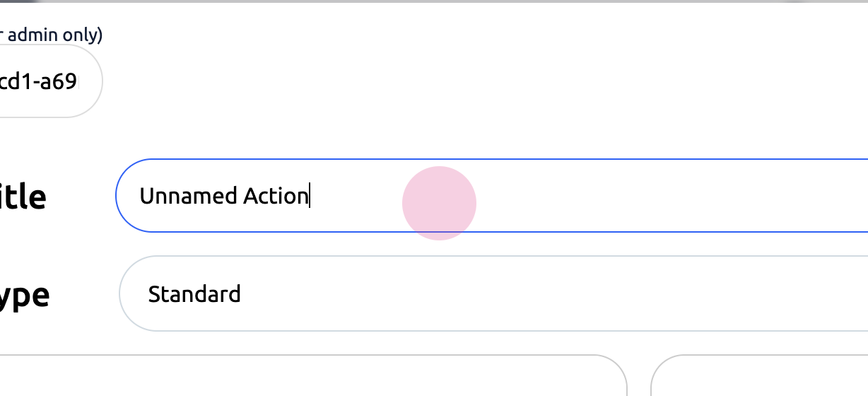Place cursor at the end of "Unnamed Action"
This screenshot has height=396, width=868.
tap(310, 196)
